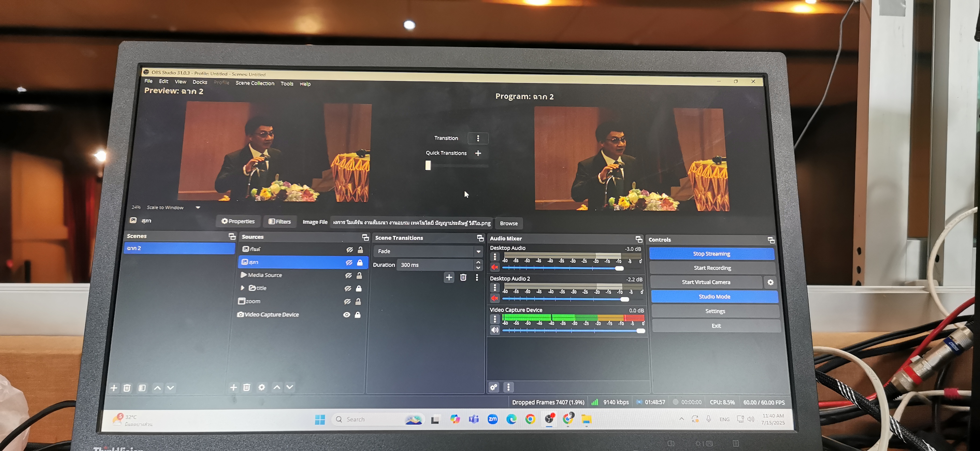This screenshot has width=980, height=451.
Task: Move scene up with arrow icon
Action: point(157,388)
